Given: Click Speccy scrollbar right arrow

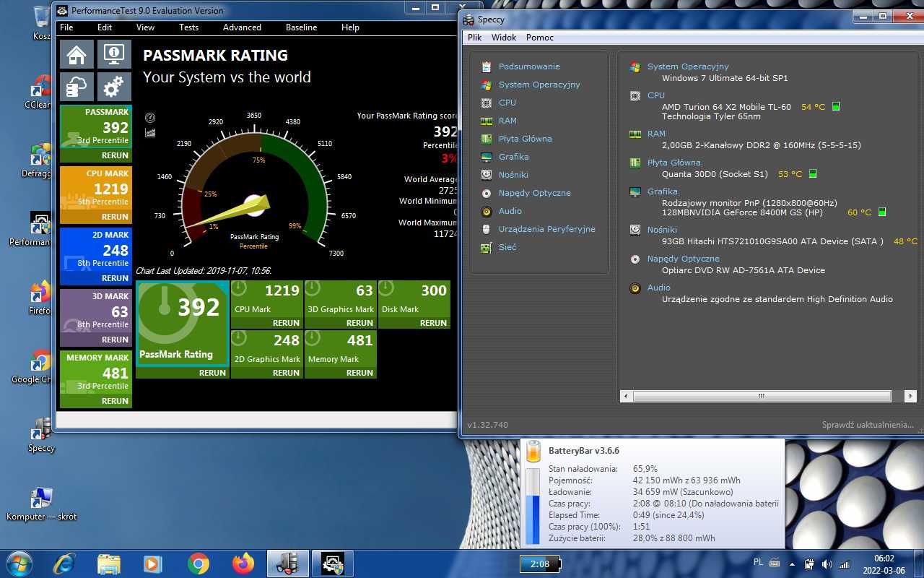Looking at the screenshot, I should 911,396.
